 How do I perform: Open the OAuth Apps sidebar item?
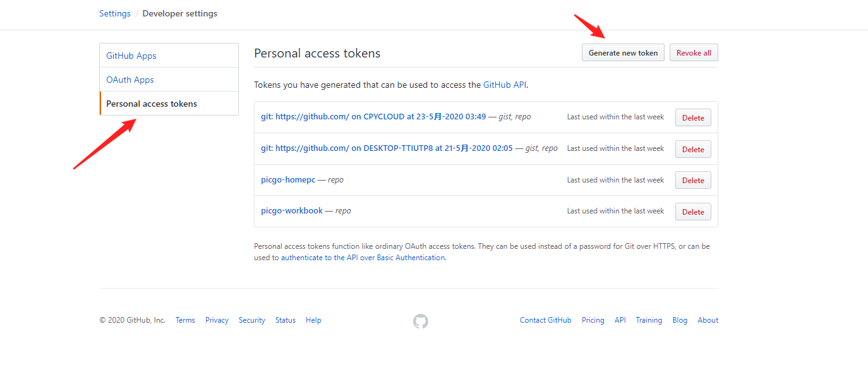click(169, 80)
